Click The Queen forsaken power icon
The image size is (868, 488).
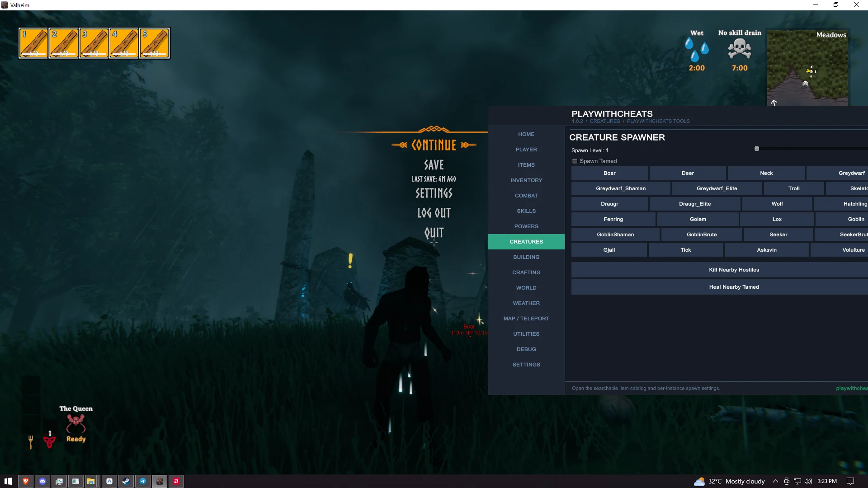pyautogui.click(x=75, y=424)
